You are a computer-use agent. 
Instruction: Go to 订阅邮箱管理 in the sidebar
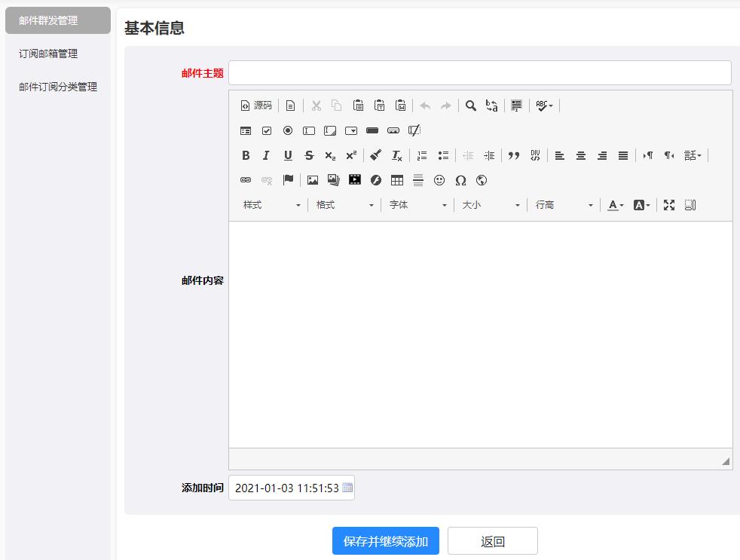pos(48,54)
